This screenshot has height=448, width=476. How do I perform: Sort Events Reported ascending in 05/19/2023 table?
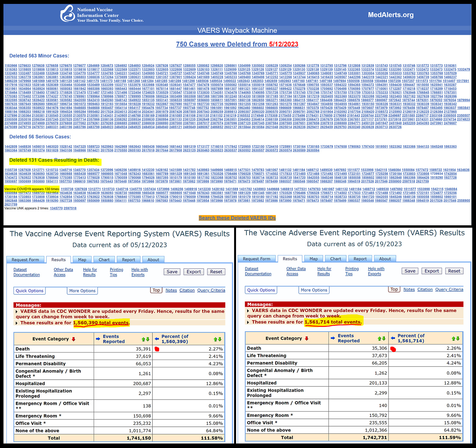(x=380, y=338)
